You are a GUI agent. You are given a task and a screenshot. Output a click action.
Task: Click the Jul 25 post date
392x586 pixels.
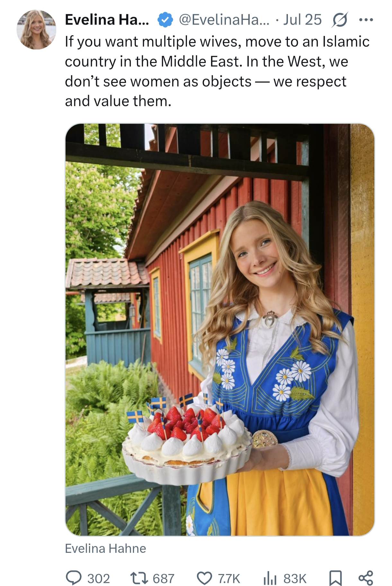(302, 20)
